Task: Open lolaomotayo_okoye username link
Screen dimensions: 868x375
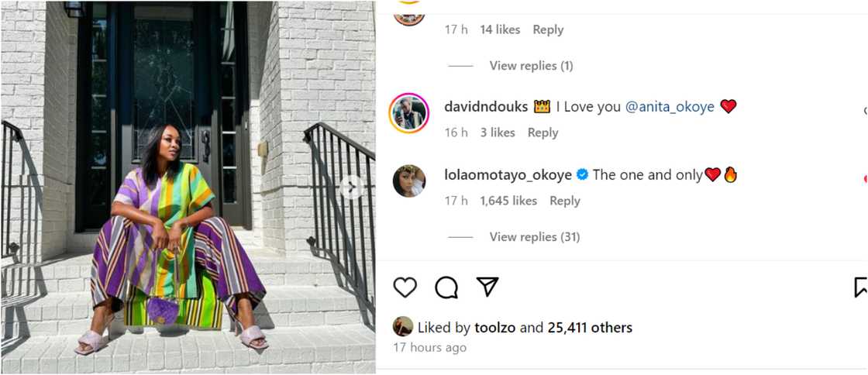Action: pos(508,175)
